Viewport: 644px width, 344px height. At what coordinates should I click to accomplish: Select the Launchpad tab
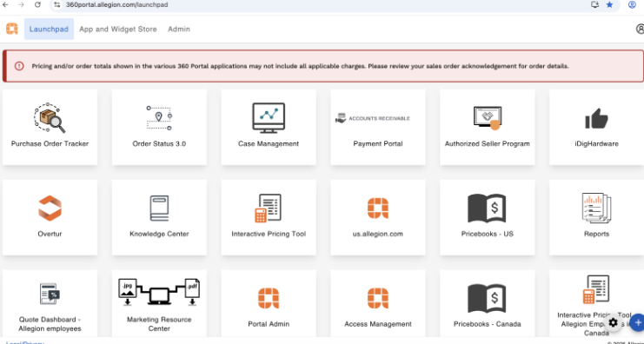click(49, 30)
